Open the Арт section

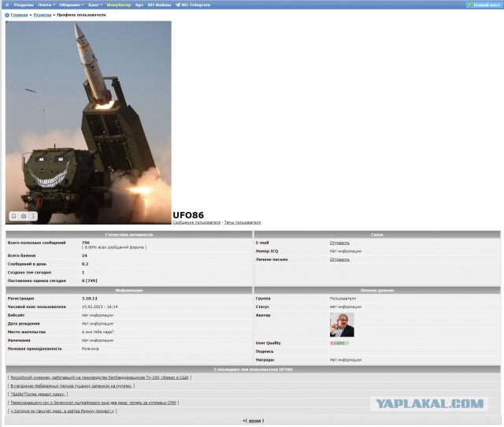pyautogui.click(x=139, y=5)
